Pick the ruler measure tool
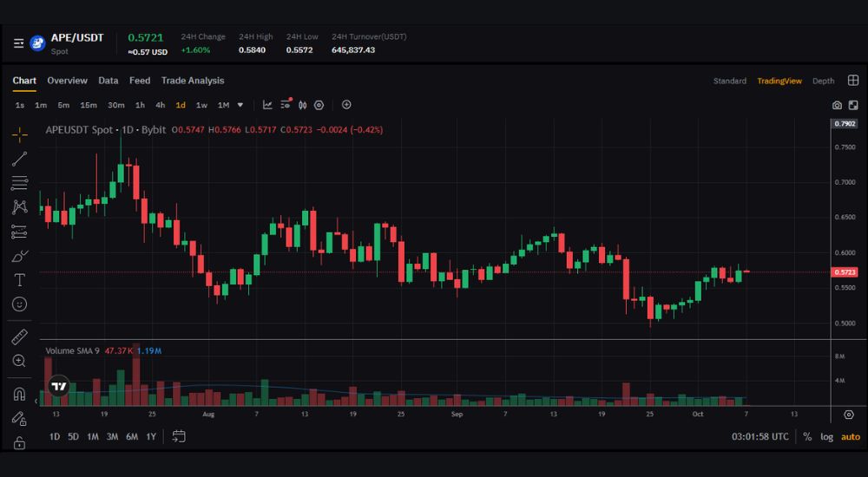The image size is (868, 477). (19, 337)
